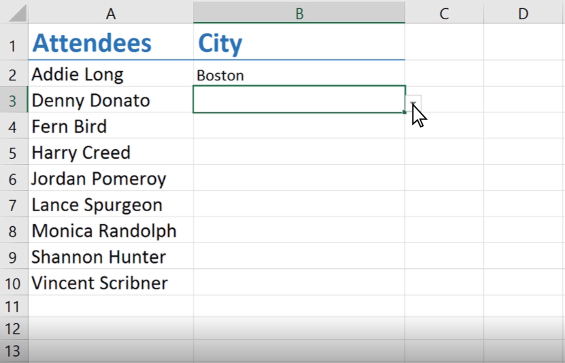Select the Monica Randolph cell
565x363 pixels.
pyautogui.click(x=111, y=230)
